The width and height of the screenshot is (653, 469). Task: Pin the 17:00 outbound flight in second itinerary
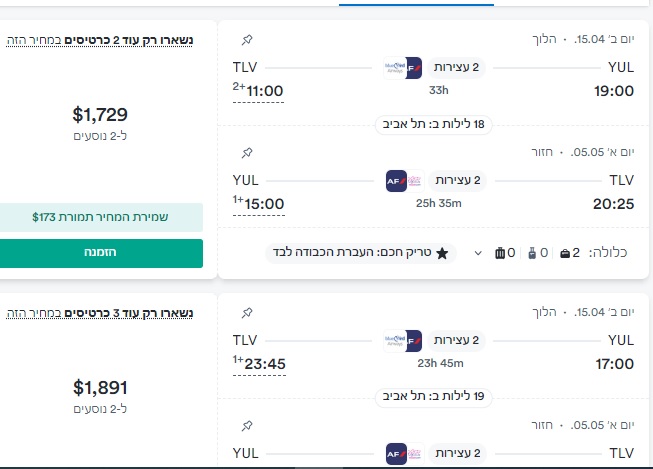point(247,313)
